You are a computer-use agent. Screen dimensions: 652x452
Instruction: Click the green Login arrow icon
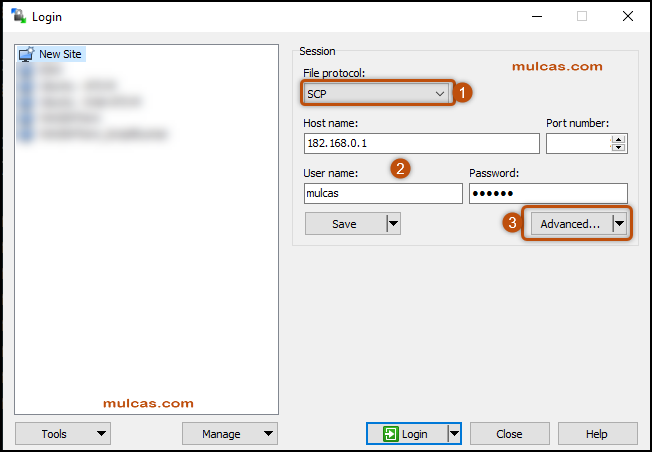(x=389, y=434)
